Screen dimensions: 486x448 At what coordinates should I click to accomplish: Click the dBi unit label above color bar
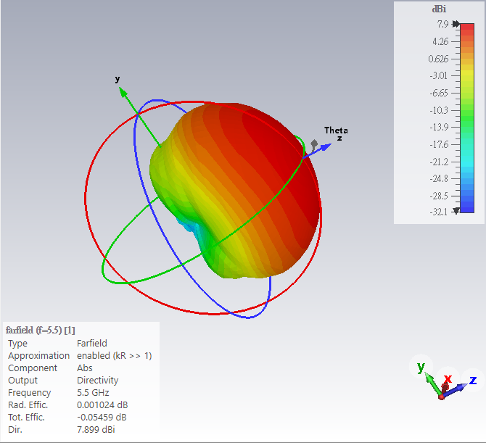(x=439, y=9)
